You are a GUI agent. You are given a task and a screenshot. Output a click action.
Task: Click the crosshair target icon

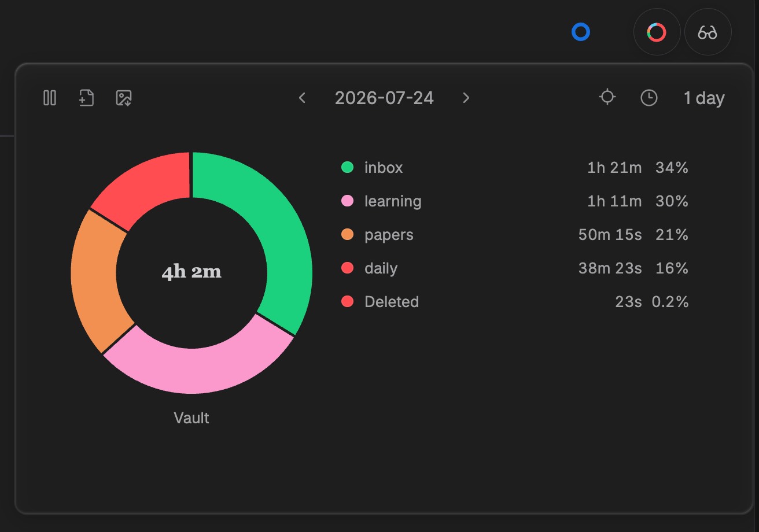coord(607,97)
